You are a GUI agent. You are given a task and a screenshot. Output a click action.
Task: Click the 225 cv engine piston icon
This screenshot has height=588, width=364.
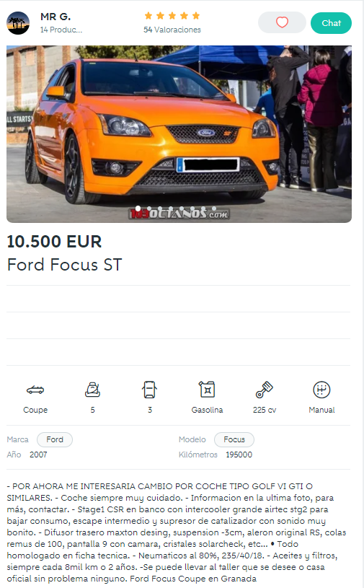[265, 390]
